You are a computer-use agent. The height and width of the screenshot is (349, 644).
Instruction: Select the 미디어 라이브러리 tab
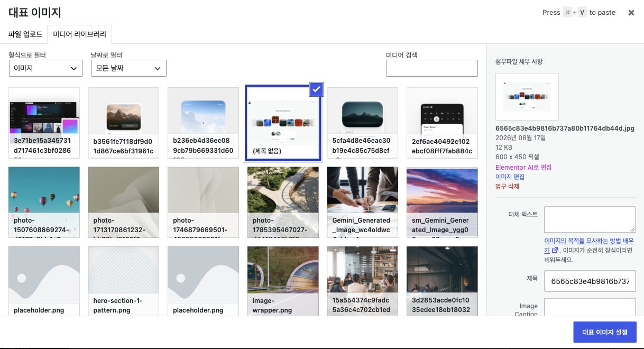[80, 34]
